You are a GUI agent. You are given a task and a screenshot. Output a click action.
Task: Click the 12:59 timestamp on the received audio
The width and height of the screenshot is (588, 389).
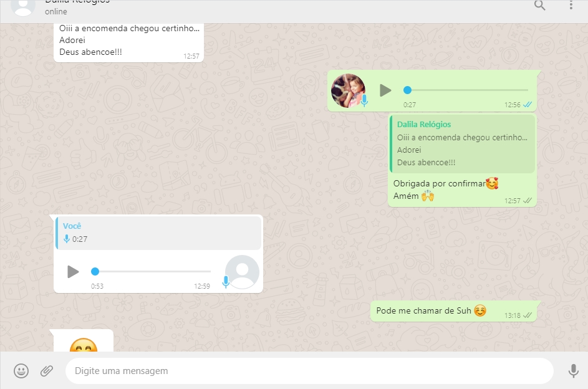click(202, 286)
